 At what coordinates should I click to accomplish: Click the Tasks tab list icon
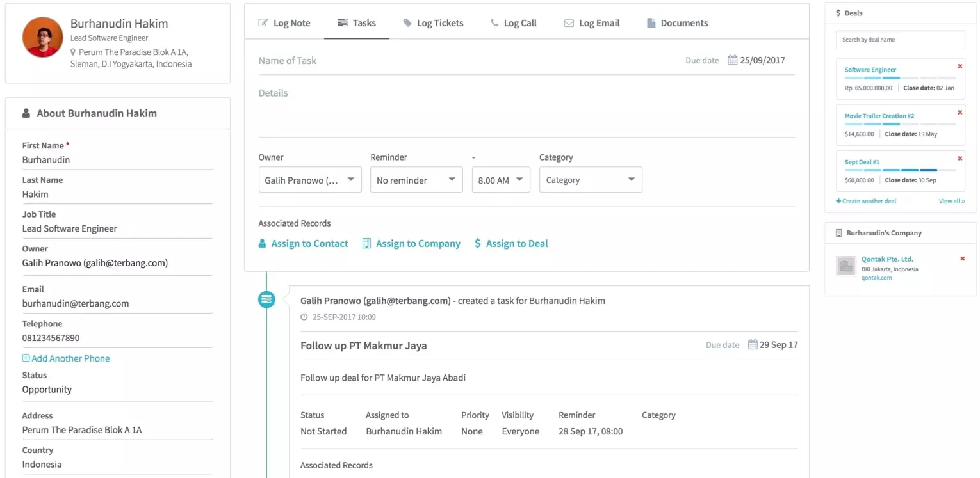click(341, 23)
